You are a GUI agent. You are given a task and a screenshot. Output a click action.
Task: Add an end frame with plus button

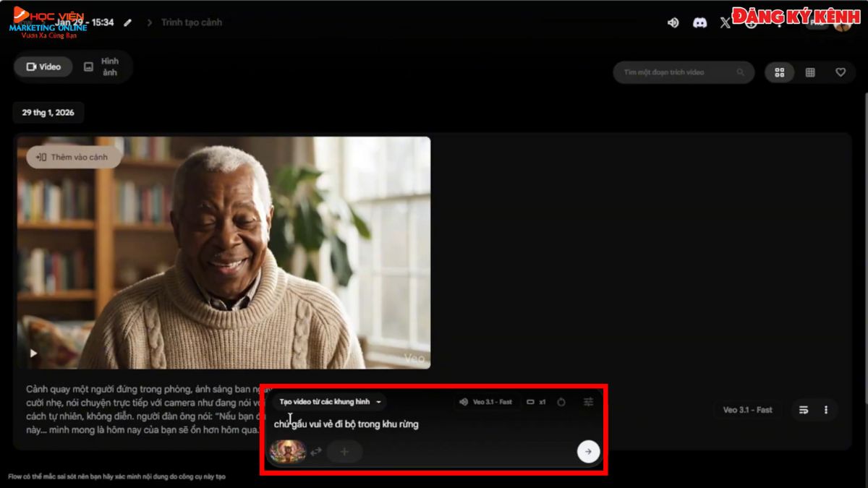point(344,452)
